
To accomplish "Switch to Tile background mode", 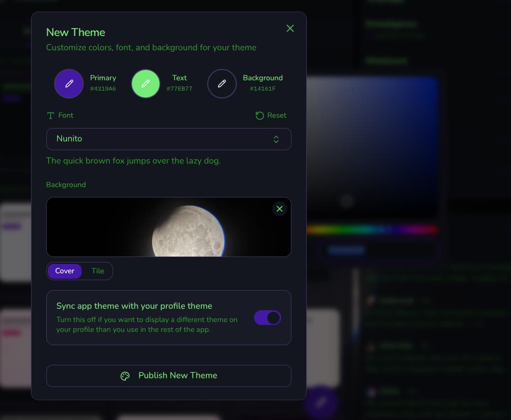I will pyautogui.click(x=98, y=271).
